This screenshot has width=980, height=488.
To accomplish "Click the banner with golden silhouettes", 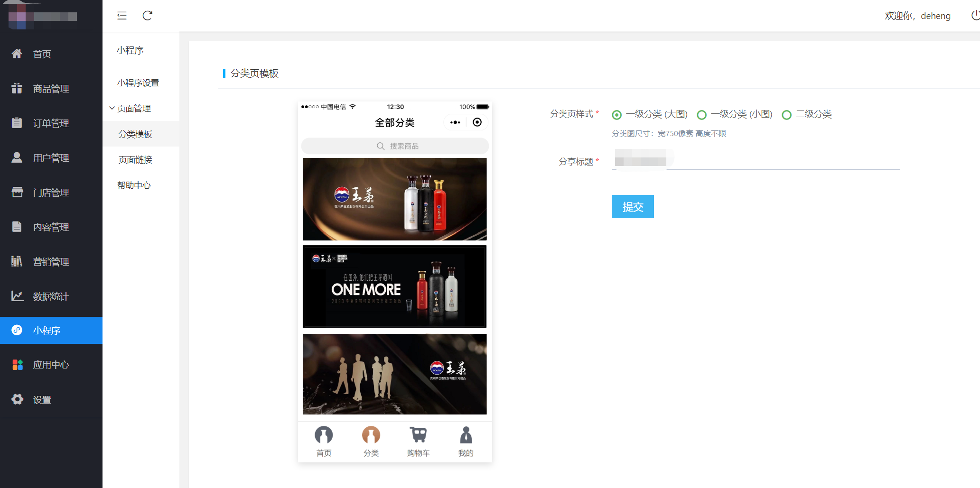I will [395, 374].
